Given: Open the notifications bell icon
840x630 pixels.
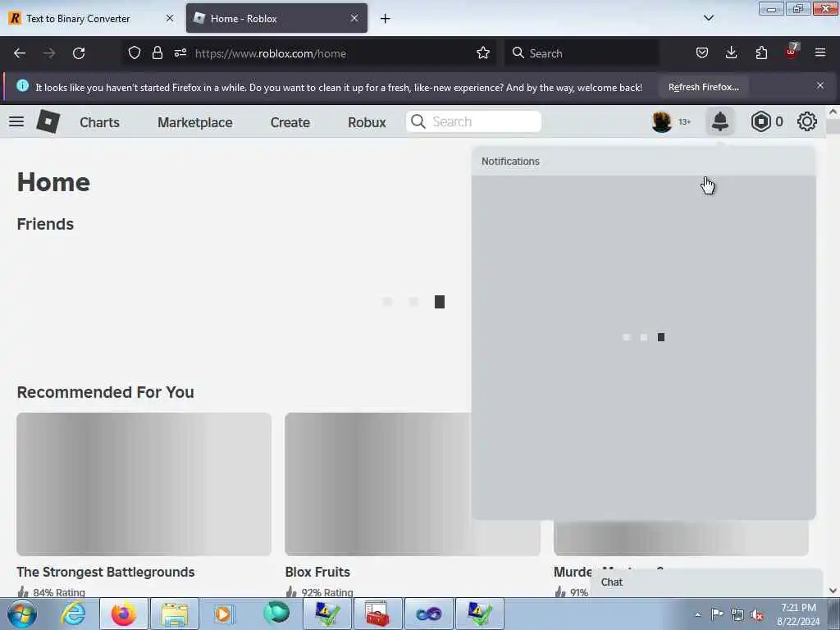Looking at the screenshot, I should click(720, 121).
